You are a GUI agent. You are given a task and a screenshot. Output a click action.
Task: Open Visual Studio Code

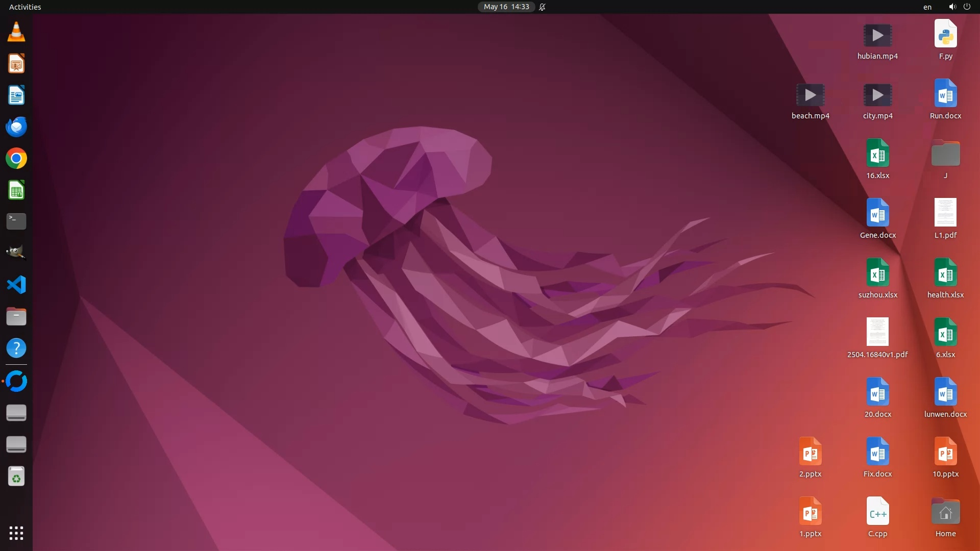pos(16,285)
